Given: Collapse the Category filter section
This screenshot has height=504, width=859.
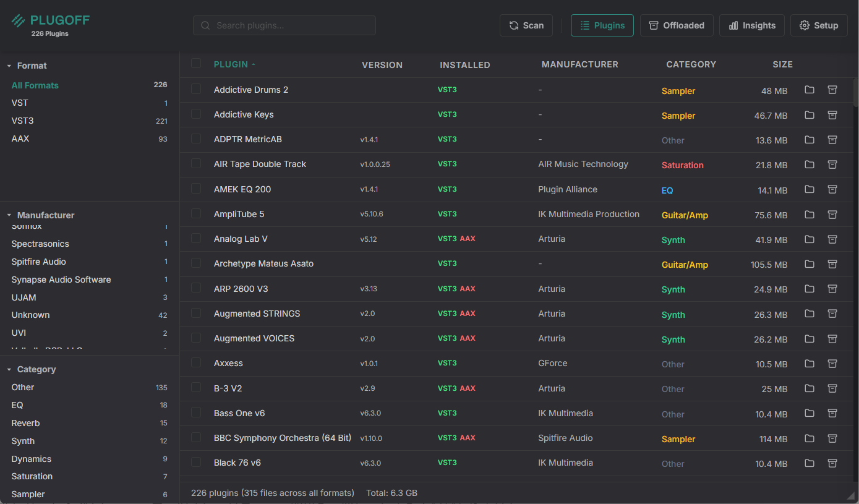Looking at the screenshot, I should (x=9, y=369).
